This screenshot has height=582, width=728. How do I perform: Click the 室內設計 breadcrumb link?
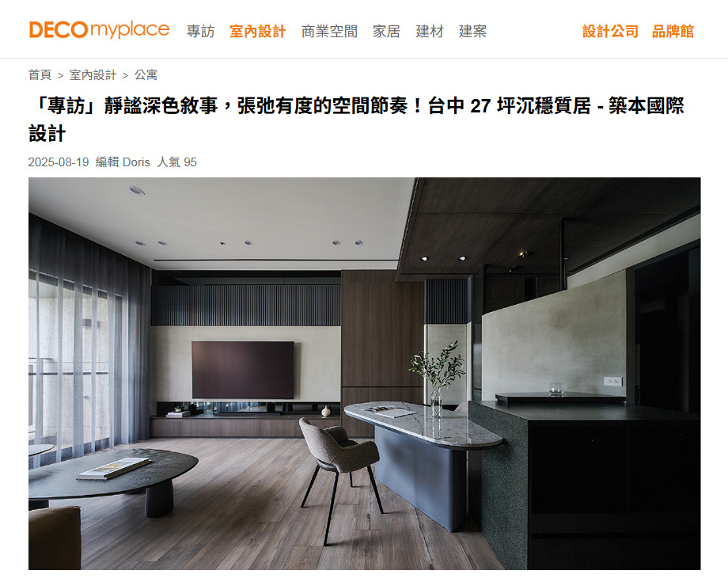click(x=93, y=74)
